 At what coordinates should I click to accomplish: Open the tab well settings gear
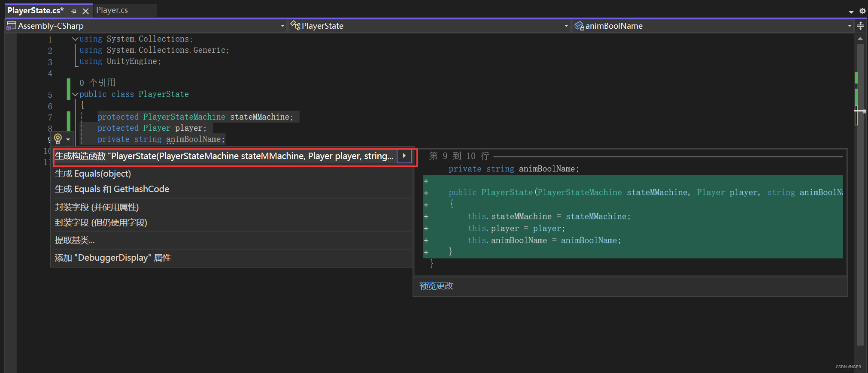pyautogui.click(x=862, y=11)
